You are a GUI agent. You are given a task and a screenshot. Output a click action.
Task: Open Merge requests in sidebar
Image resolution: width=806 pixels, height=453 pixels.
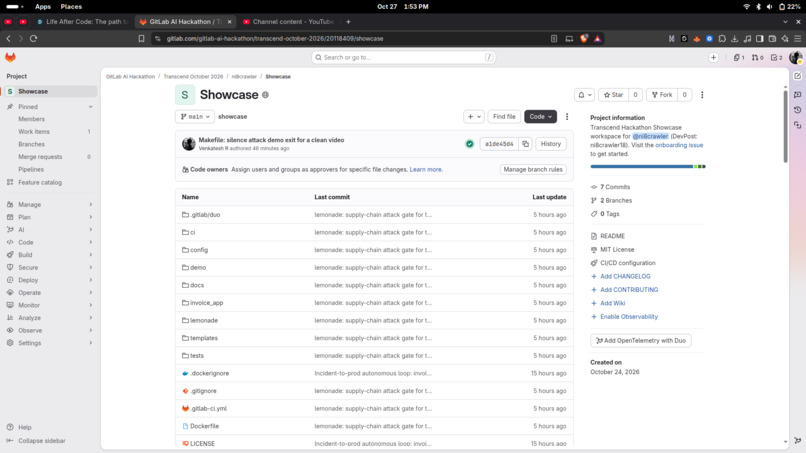tap(40, 157)
